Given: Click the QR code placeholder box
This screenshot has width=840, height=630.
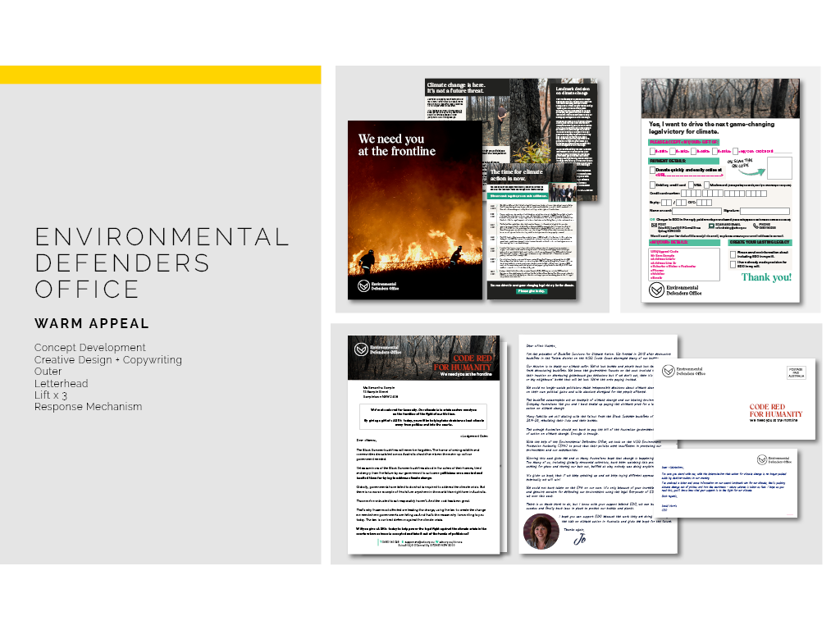Looking at the screenshot, I should coord(779,168).
